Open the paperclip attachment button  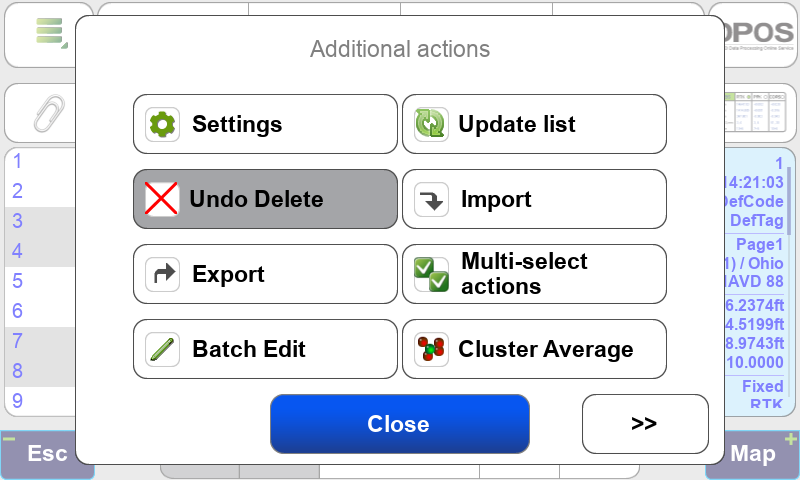(x=47, y=112)
